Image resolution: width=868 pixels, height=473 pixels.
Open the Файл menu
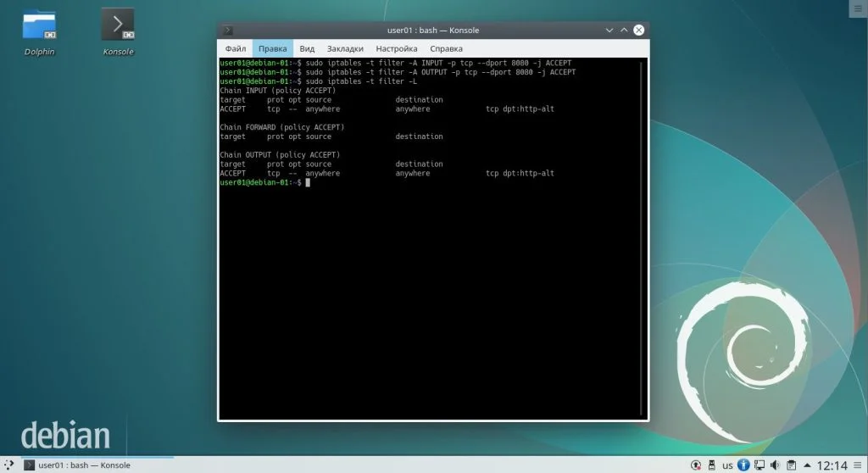point(236,48)
